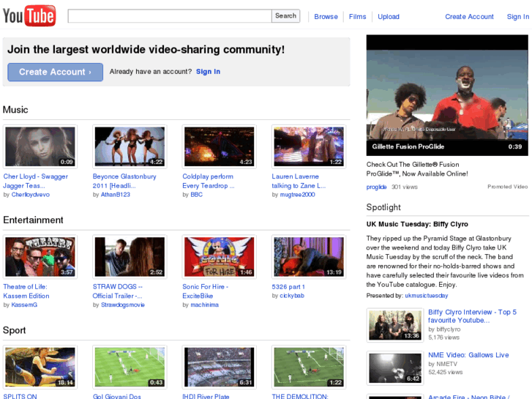The width and height of the screenshot is (532, 399).
Task: Click Create Account in top bar
Action: (469, 17)
